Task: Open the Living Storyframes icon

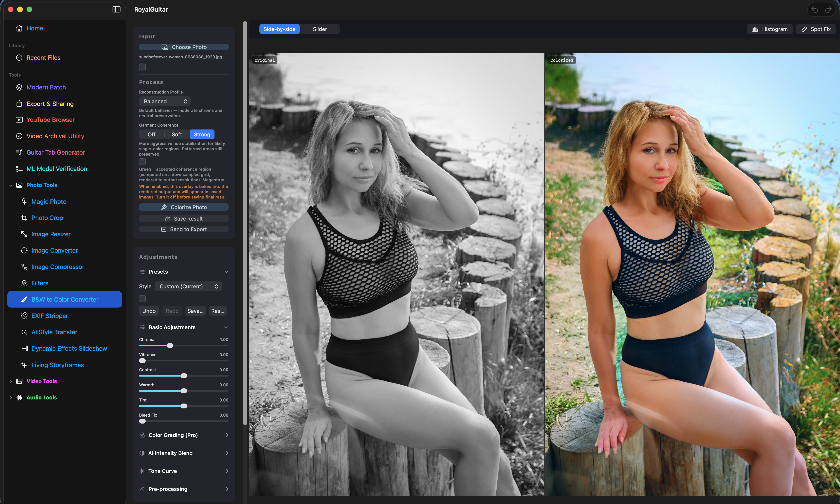Action: coord(24,365)
